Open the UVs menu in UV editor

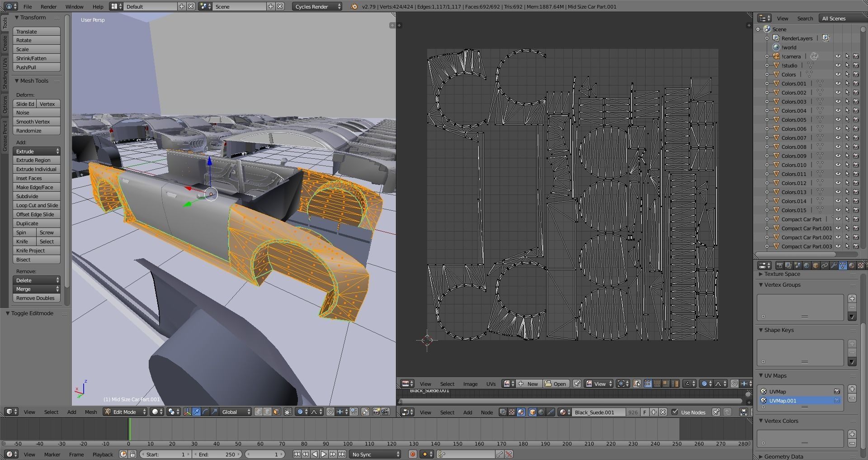[491, 384]
